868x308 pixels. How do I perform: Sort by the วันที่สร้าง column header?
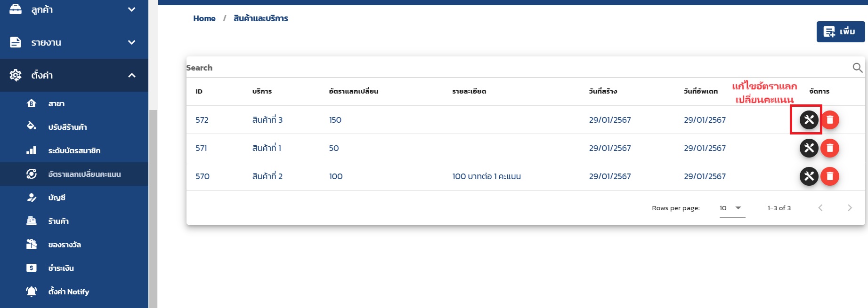click(x=603, y=91)
